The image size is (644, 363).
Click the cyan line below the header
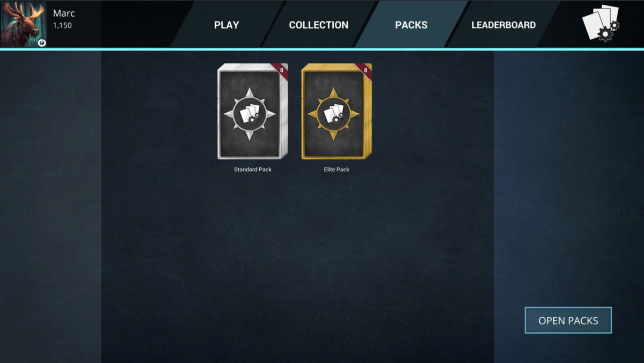pyautogui.click(x=322, y=49)
